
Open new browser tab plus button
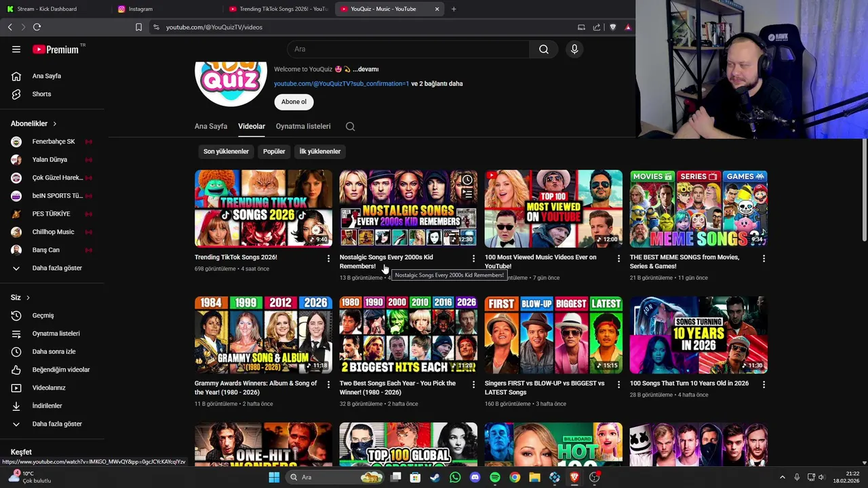click(454, 9)
